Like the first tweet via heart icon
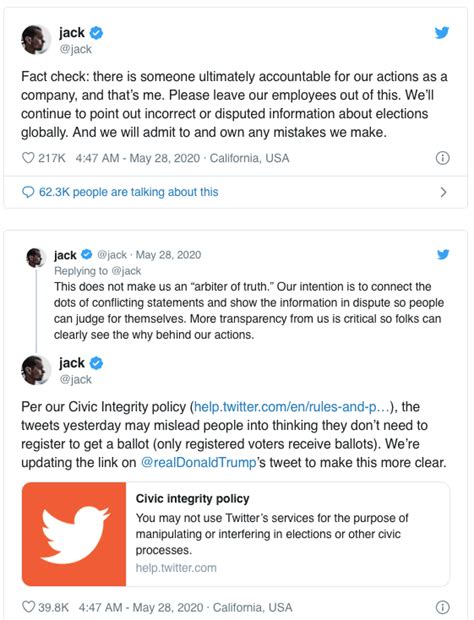This screenshot has width=474, height=620. pyautogui.click(x=28, y=158)
